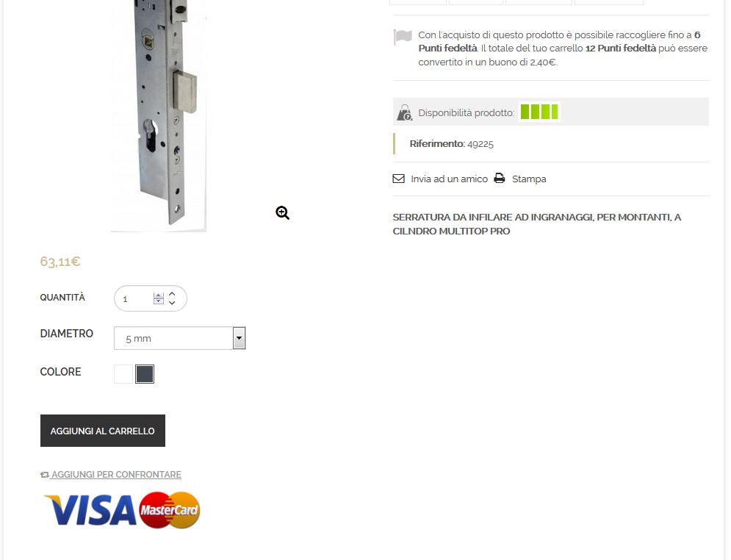Decrease quantity with the down chevron
The width and height of the screenshot is (731, 560).
pos(172,303)
